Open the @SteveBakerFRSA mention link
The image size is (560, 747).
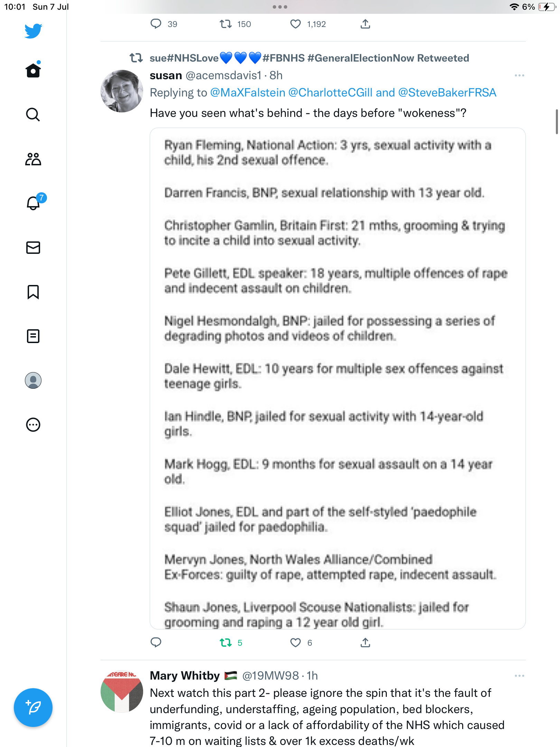pos(447,93)
